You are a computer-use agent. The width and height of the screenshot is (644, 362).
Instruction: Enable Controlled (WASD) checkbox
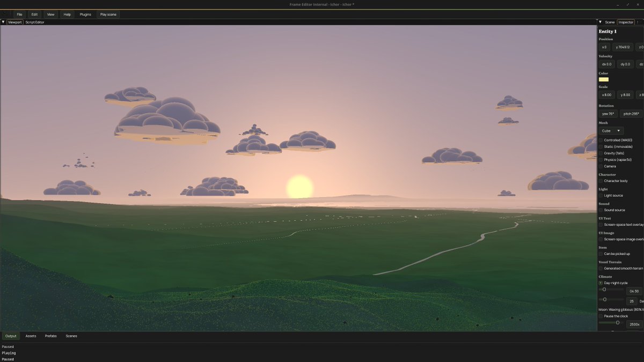tap(601, 140)
